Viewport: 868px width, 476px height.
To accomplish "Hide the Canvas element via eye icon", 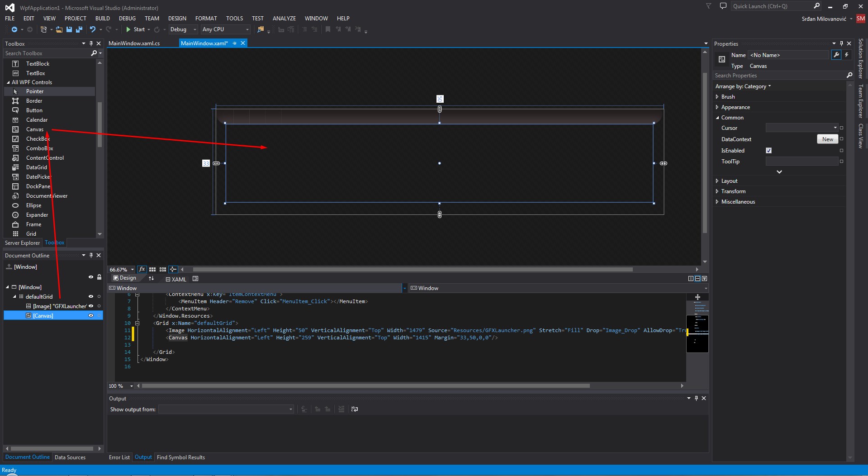I will 91,315.
